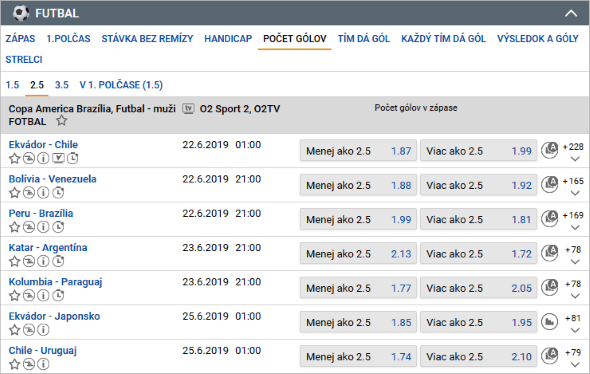Viewport: 590px width, 374px height.
Task: Toggle favorite star for Katar - Argentína
Action: click(15, 261)
